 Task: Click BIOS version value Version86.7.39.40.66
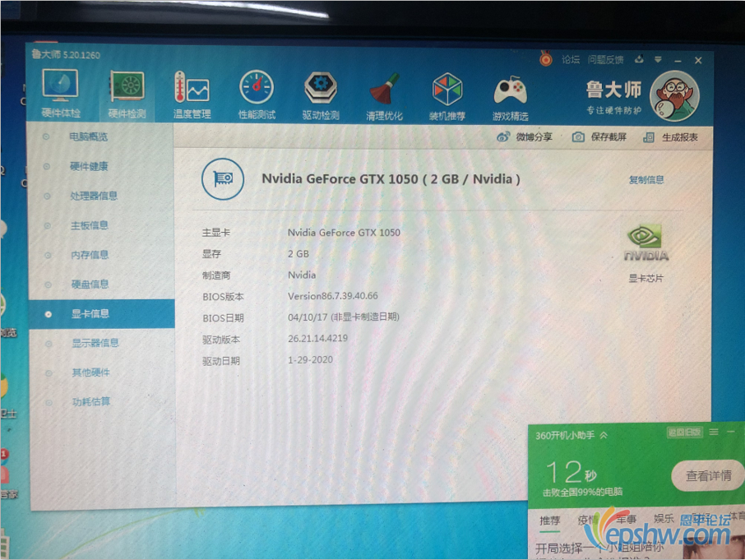coord(332,296)
